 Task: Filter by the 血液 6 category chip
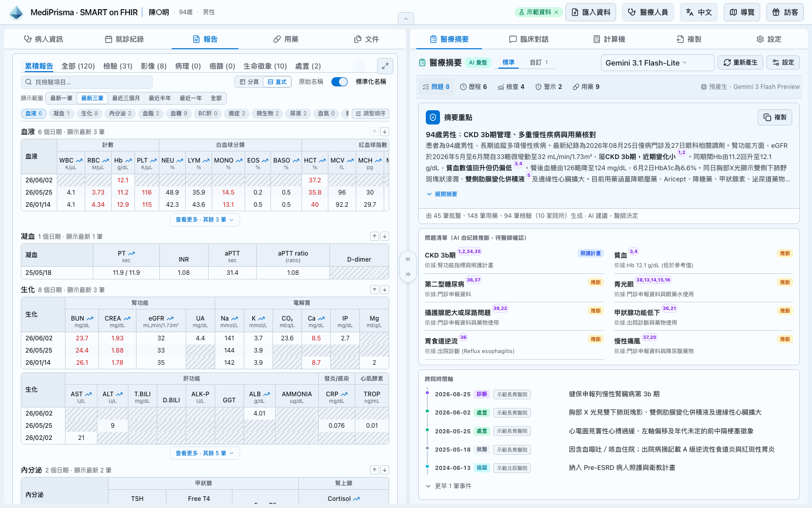click(x=34, y=113)
